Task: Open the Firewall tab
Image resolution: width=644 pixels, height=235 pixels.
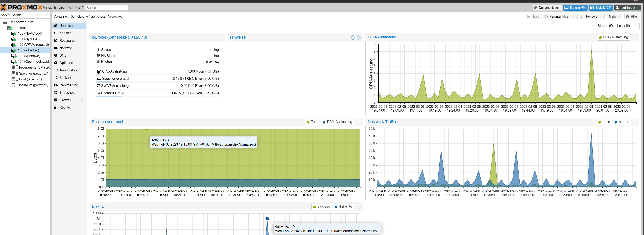Action: 69,100
